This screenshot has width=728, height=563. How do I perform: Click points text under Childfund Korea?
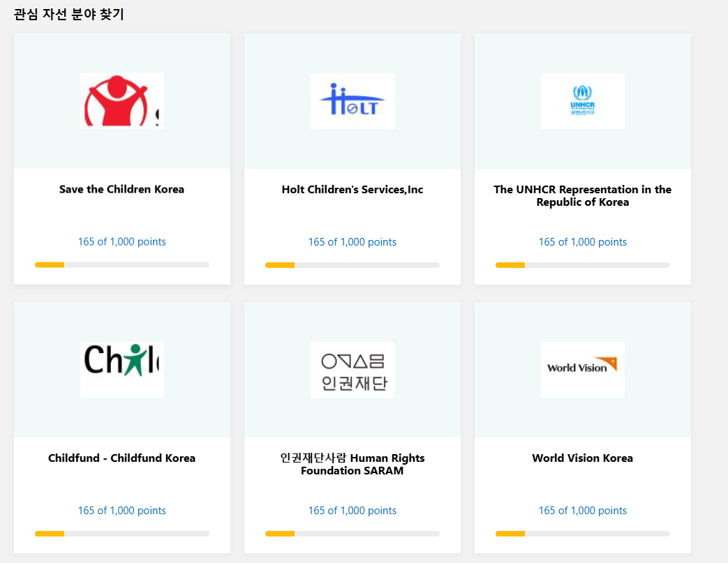[121, 511]
